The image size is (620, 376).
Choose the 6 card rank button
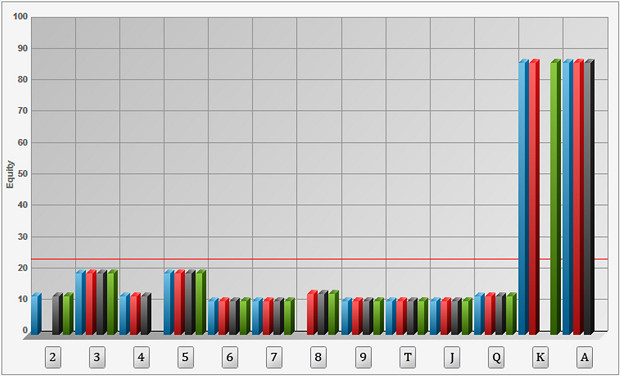click(x=230, y=357)
